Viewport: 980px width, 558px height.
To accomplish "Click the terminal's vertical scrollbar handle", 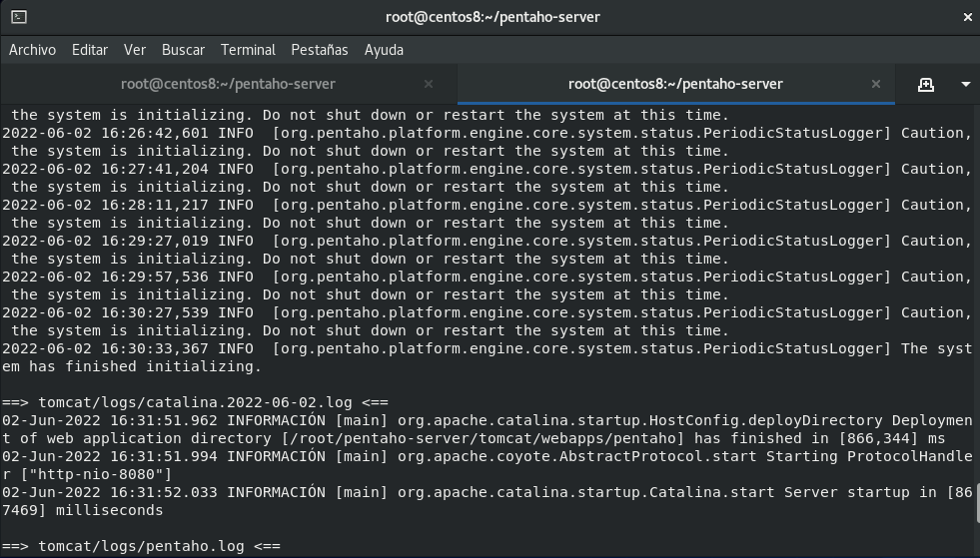I will click(977, 504).
